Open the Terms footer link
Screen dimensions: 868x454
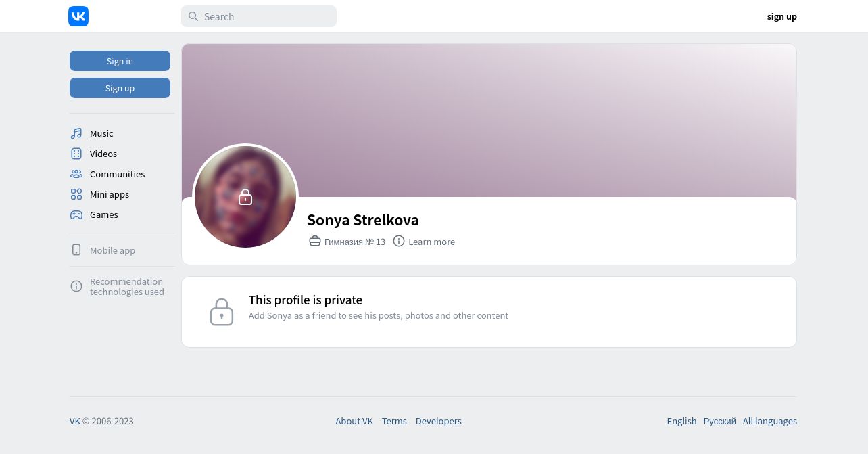pyautogui.click(x=394, y=421)
